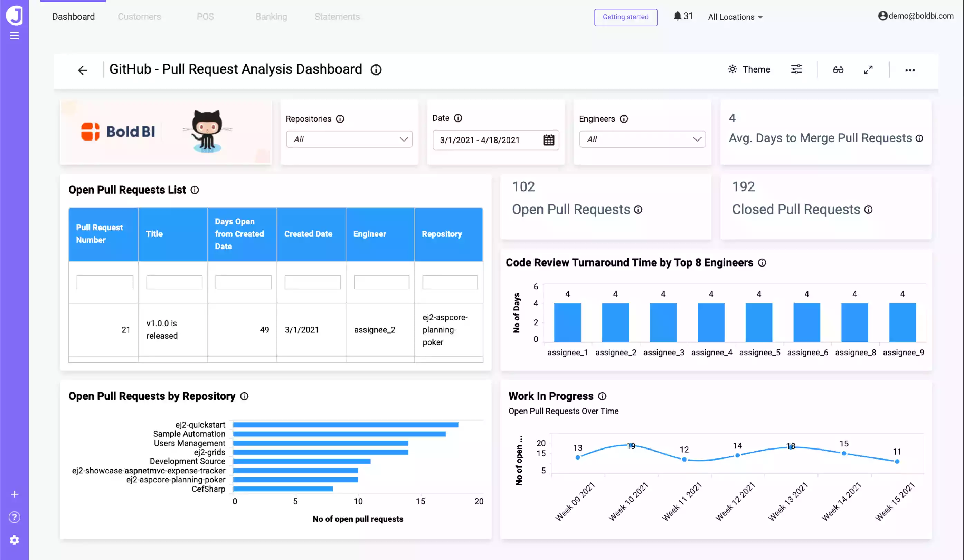Viewport: 964px width, 560px height.
Task: Switch to the Banking tab
Action: (x=271, y=17)
